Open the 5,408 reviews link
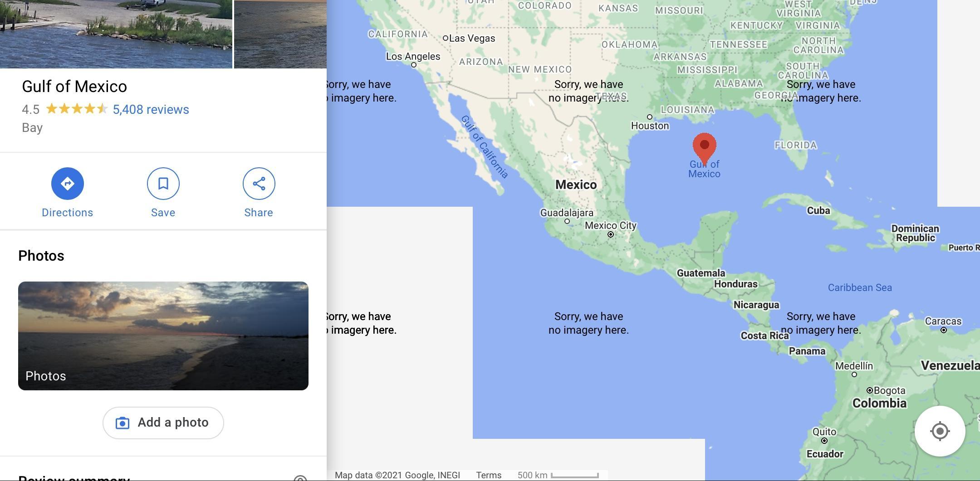Screen dimensions: 980x481 pos(151,109)
